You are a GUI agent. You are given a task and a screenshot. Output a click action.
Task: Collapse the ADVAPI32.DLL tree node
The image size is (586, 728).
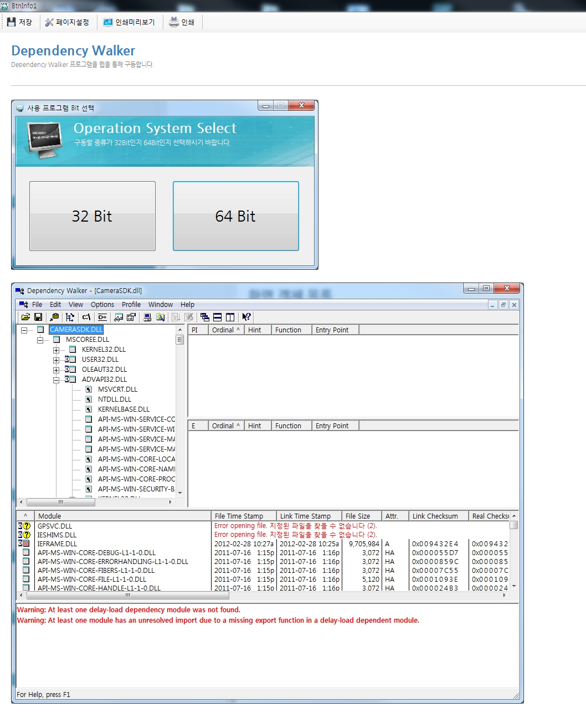[x=56, y=380]
